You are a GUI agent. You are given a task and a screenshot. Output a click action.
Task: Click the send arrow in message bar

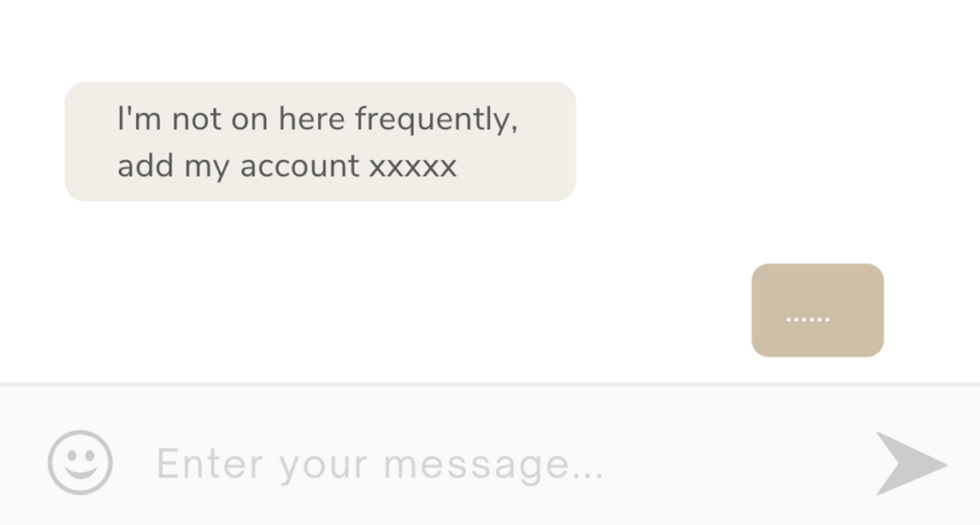912,463
